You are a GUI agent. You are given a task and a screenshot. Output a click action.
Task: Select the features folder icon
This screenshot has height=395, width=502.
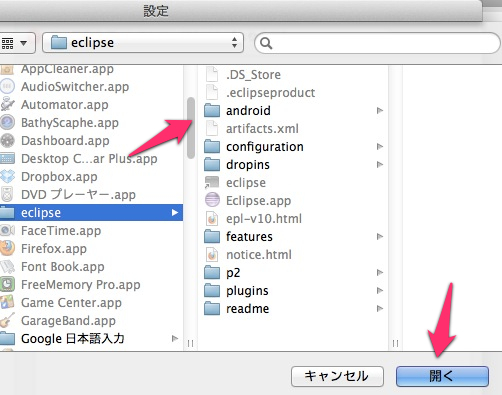[212, 237]
